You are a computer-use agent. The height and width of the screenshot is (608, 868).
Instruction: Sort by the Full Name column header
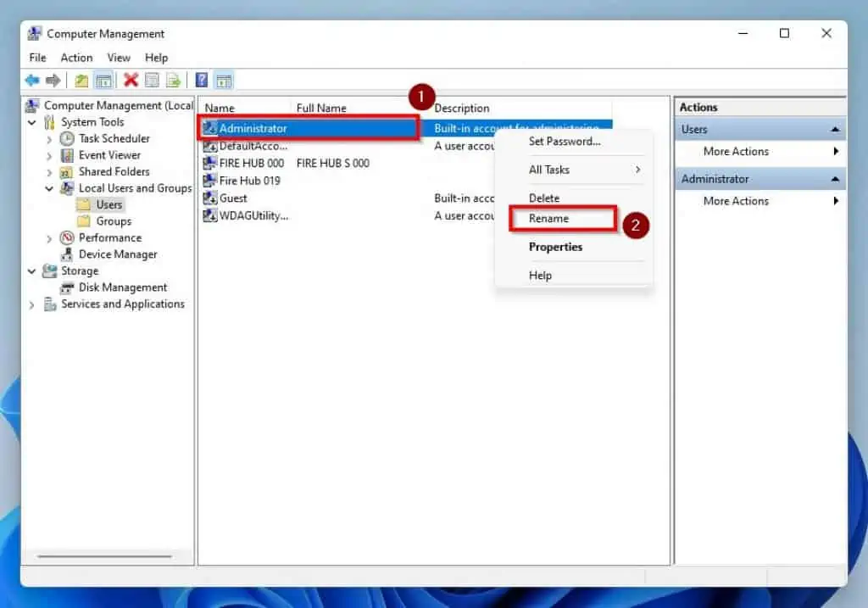click(x=321, y=109)
